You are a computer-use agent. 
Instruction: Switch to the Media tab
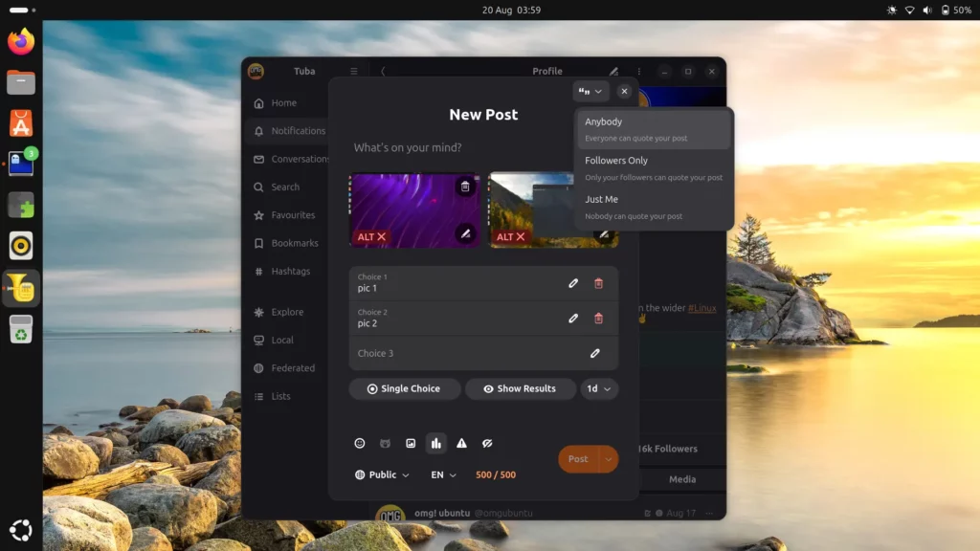[682, 479]
